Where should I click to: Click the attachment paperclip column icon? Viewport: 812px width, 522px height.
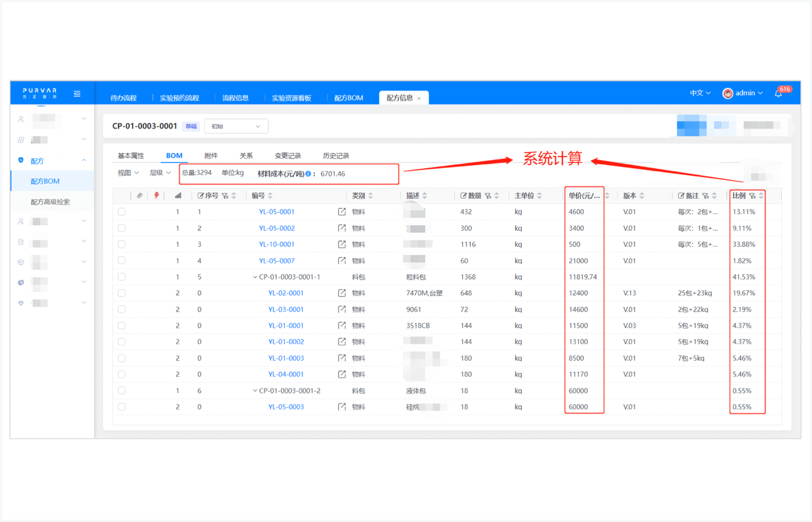click(140, 195)
